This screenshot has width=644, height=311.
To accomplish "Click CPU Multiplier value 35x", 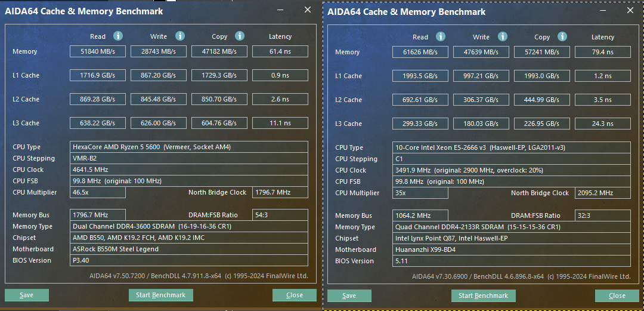I will (420, 193).
